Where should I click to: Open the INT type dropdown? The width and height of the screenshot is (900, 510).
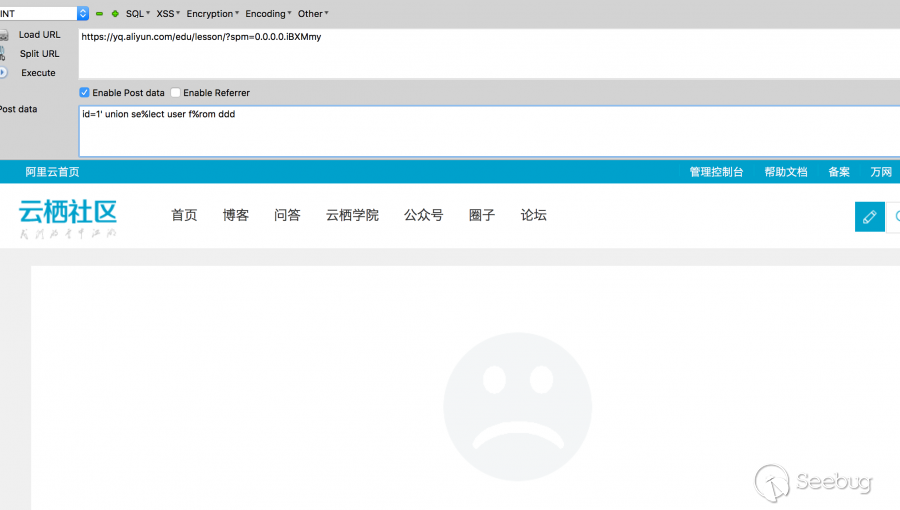44,13
